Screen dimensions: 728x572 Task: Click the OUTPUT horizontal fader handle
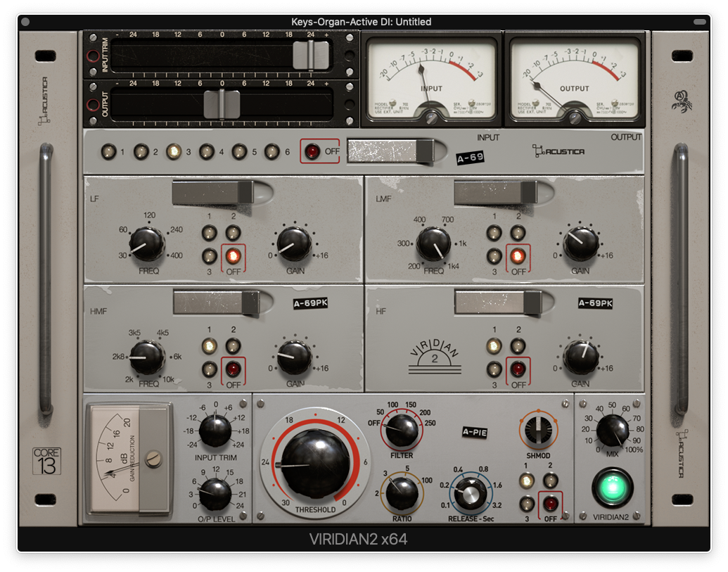(x=222, y=104)
